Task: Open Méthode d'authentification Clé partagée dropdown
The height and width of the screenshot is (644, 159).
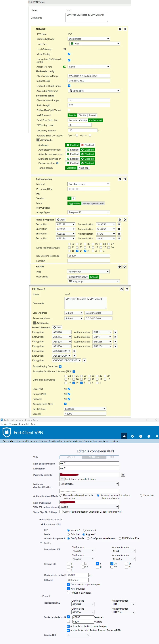Action: point(89,484)
